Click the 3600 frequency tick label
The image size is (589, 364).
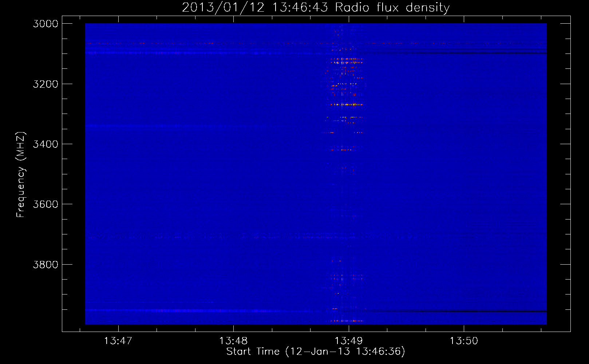[x=46, y=204]
